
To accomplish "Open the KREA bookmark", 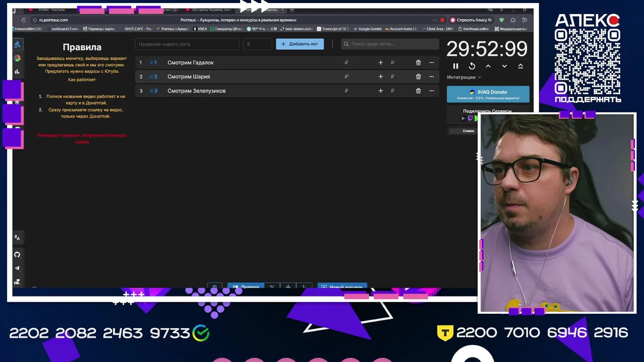I will tap(200, 29).
